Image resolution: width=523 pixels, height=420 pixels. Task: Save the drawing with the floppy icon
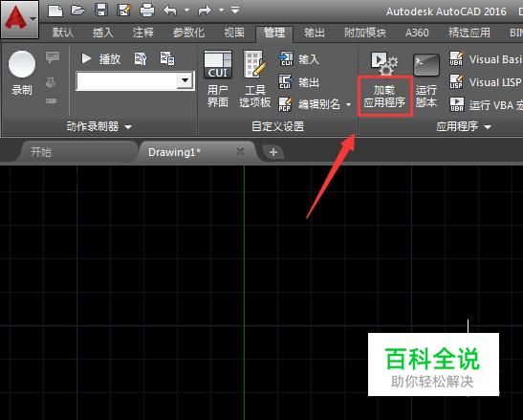tap(101, 10)
